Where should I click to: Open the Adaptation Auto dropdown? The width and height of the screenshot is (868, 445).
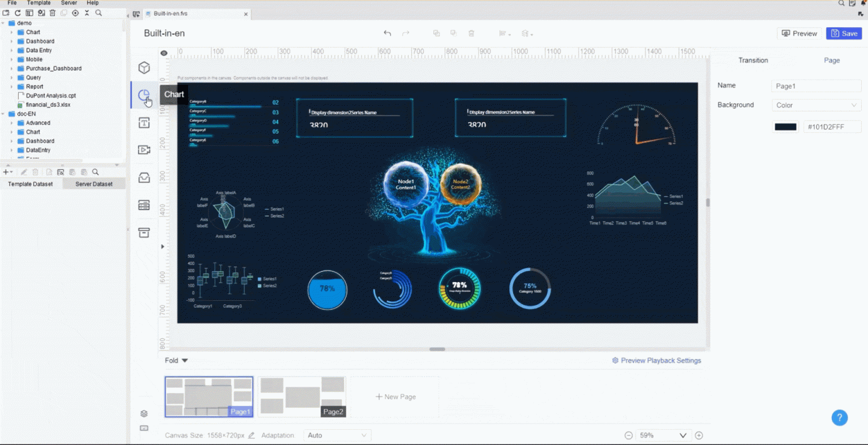337,435
